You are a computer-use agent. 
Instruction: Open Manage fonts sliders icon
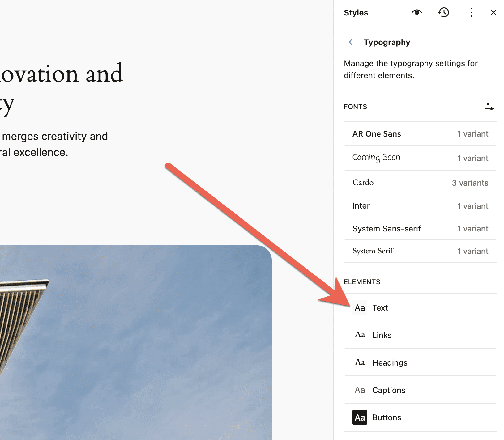pos(489,106)
